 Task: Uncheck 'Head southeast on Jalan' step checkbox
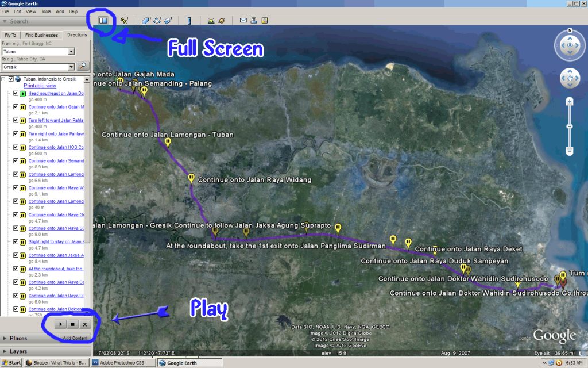16,93
